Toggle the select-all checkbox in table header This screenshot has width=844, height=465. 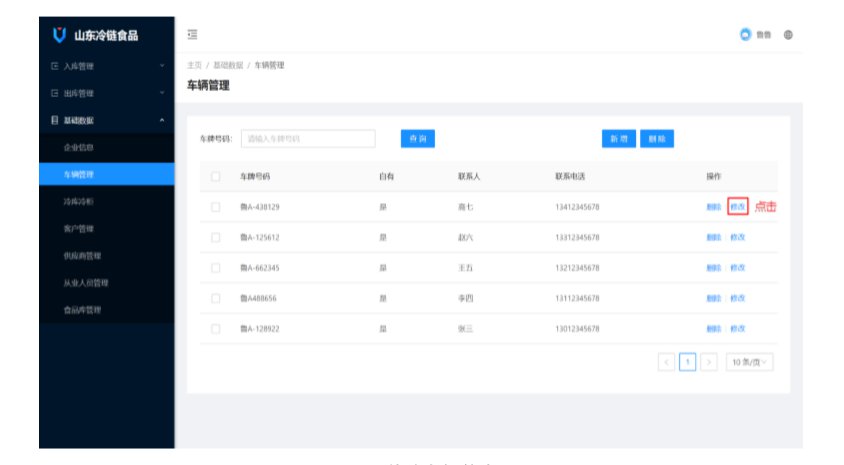pos(215,177)
